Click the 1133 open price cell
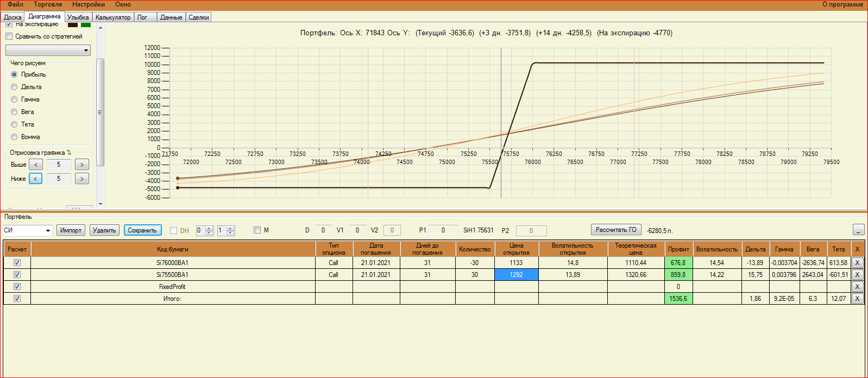The height and width of the screenshot is (378, 868). point(516,262)
